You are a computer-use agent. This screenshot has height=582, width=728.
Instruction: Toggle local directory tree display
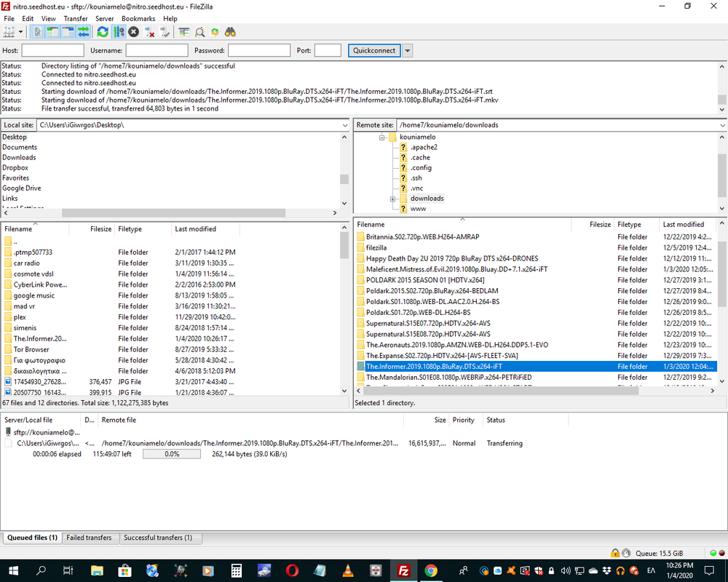52,32
